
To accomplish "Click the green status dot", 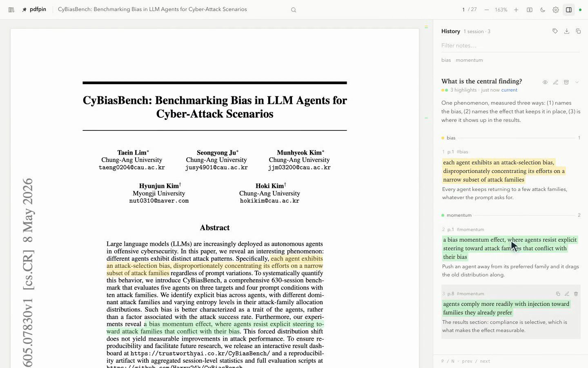I will pyautogui.click(x=580, y=10).
